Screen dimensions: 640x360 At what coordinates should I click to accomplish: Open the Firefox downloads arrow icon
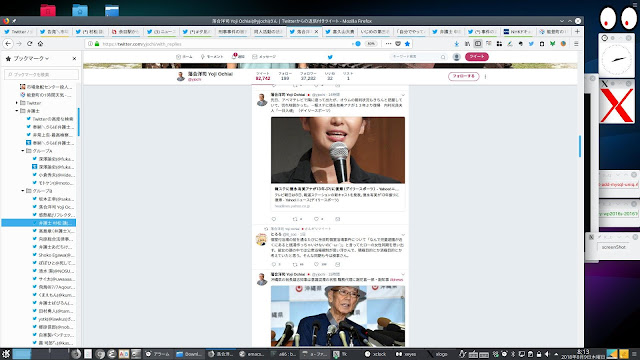pyautogui.click(x=457, y=44)
